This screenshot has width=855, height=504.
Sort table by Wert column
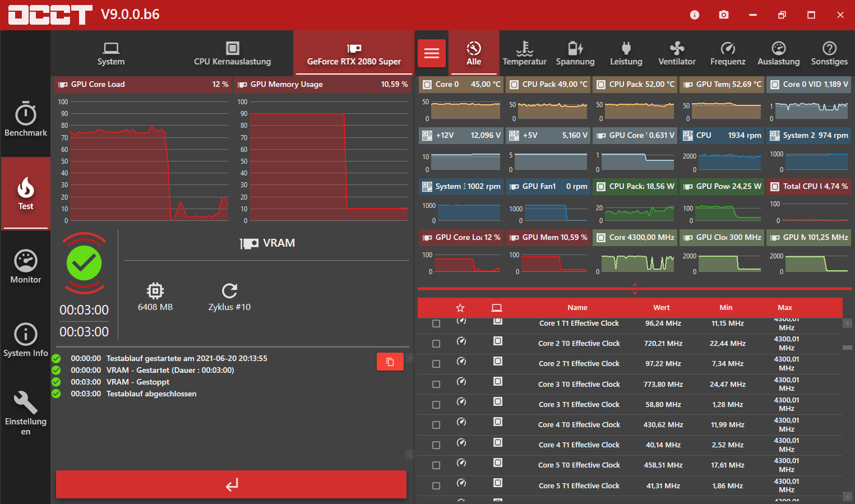[x=662, y=308]
